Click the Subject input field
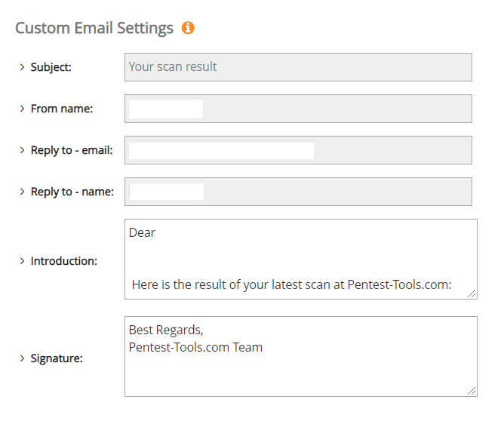The height and width of the screenshot is (421, 504). click(298, 66)
